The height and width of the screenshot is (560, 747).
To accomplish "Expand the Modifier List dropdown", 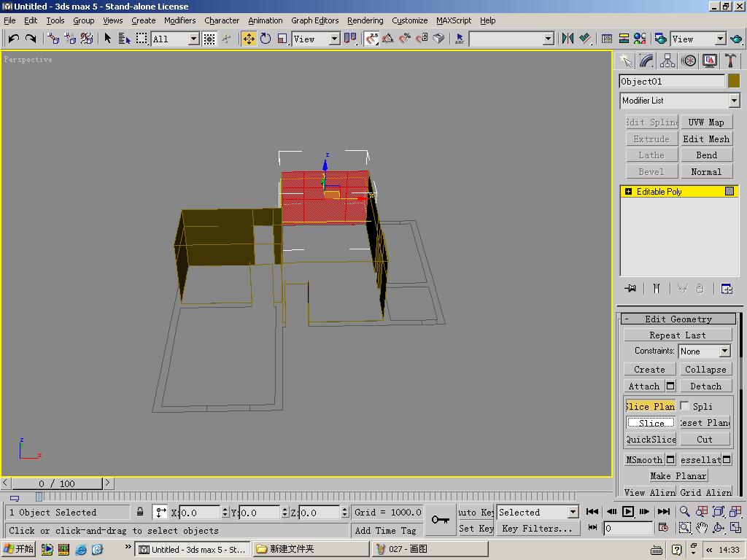I will tap(734, 101).
